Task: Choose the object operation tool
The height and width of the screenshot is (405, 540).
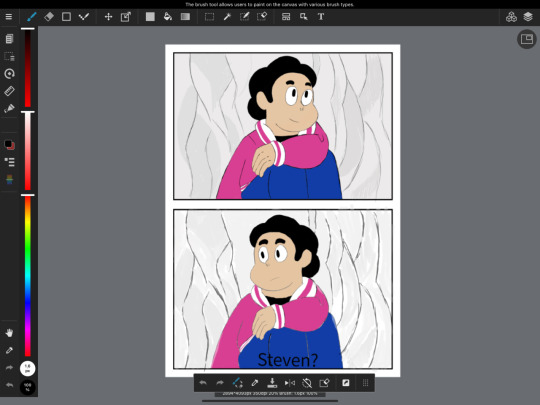Action: [303, 17]
